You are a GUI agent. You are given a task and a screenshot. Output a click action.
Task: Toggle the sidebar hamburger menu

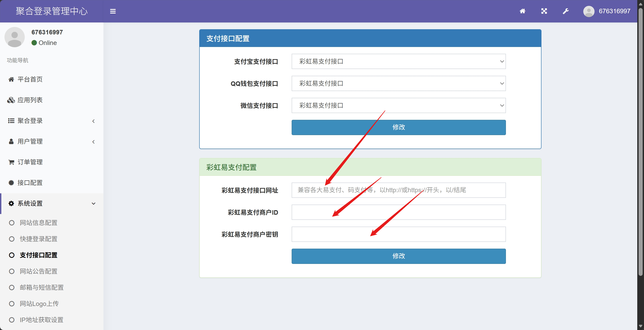(x=113, y=11)
